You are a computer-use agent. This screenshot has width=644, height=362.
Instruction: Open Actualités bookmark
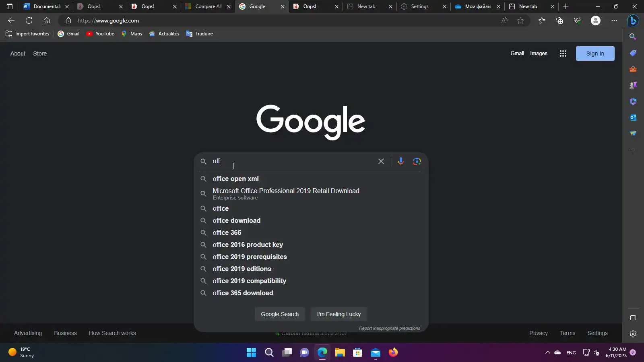pos(164,34)
